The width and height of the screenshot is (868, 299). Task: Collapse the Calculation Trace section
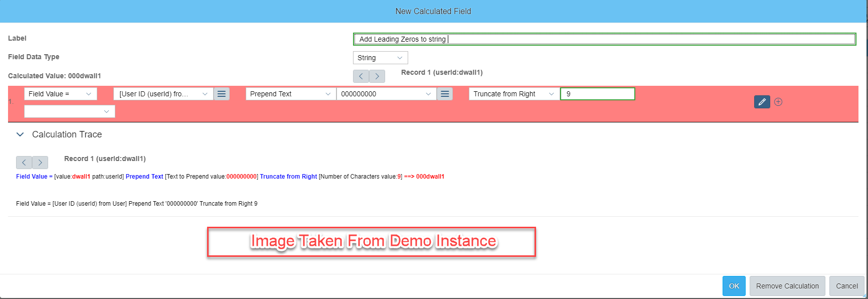point(20,134)
